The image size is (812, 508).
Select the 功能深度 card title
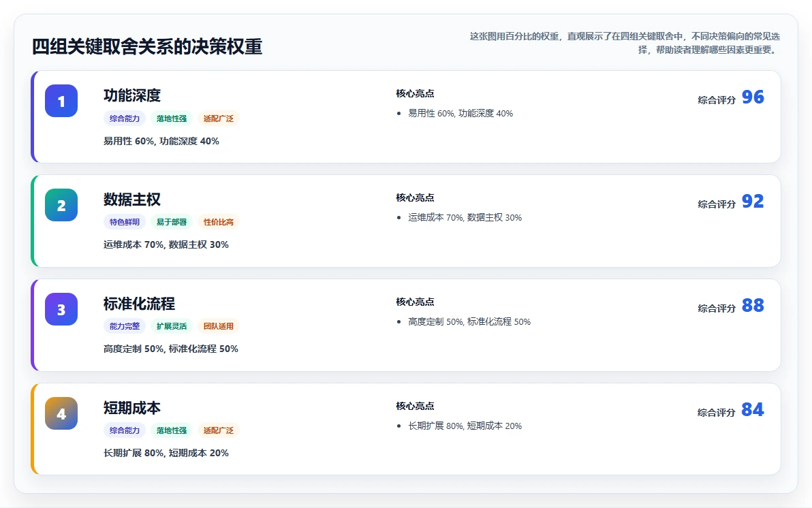[132, 95]
